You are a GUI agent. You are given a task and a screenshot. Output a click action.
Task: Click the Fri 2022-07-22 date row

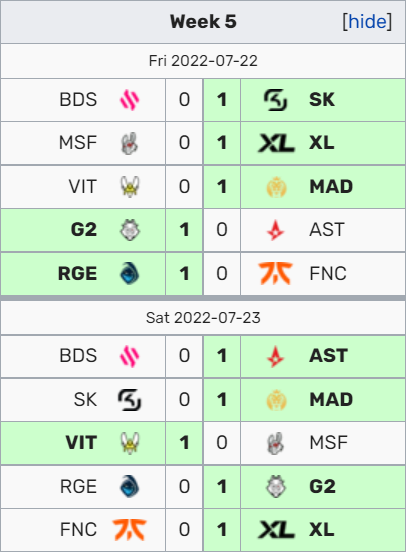203,61
